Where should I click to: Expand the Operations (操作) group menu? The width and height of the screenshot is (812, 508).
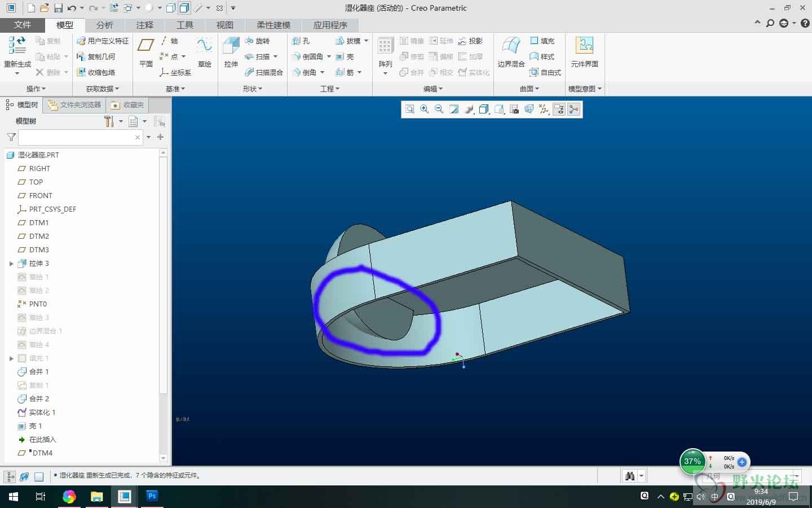click(36, 89)
